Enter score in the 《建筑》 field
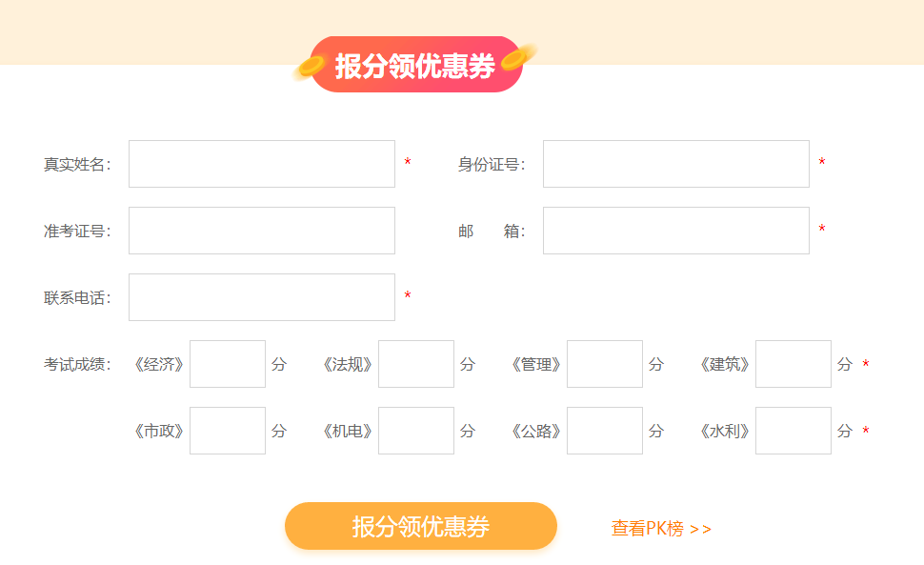The height and width of the screenshot is (565, 924). [x=793, y=363]
